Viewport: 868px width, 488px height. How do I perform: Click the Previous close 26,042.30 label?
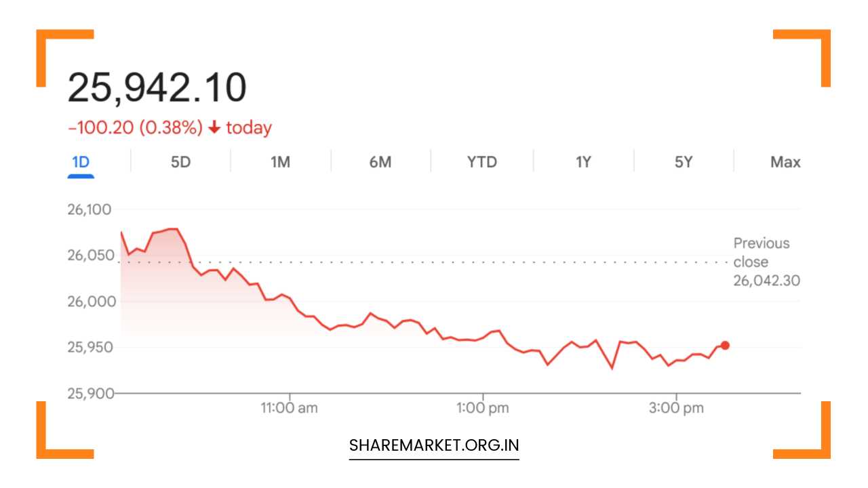pos(766,262)
